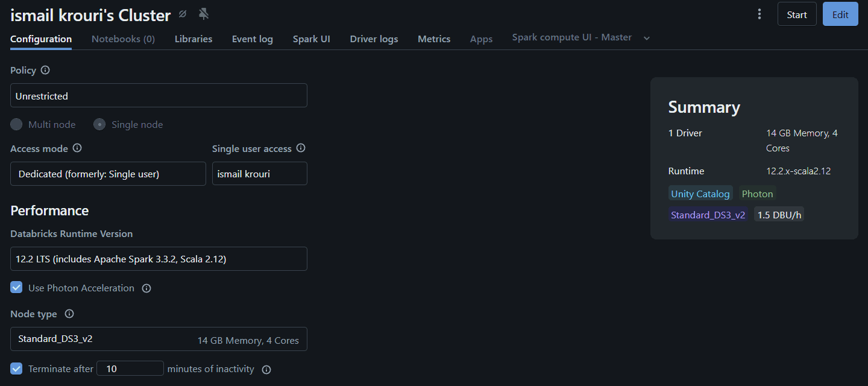Select the Single node radio button
Viewport: 868px width, 386px height.
pyautogui.click(x=99, y=125)
